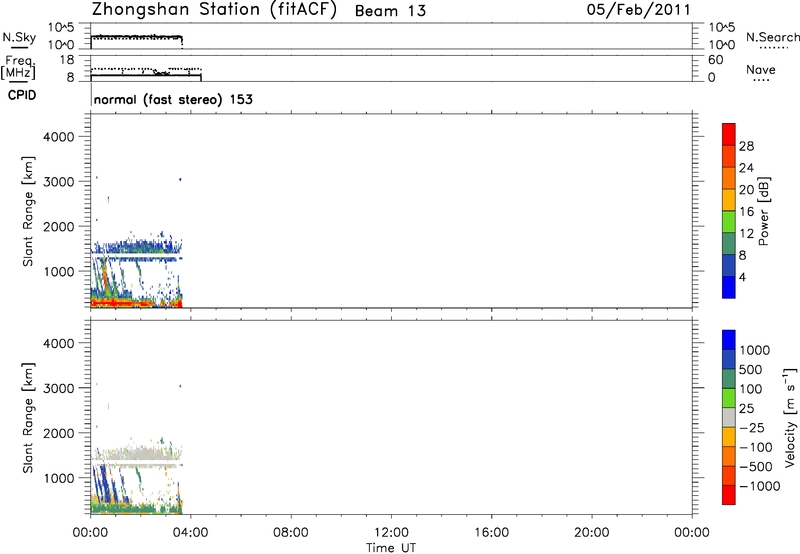800x554 pixels.
Task: Click the "-1000" label on Velocity colorbar
Action: pos(759,486)
